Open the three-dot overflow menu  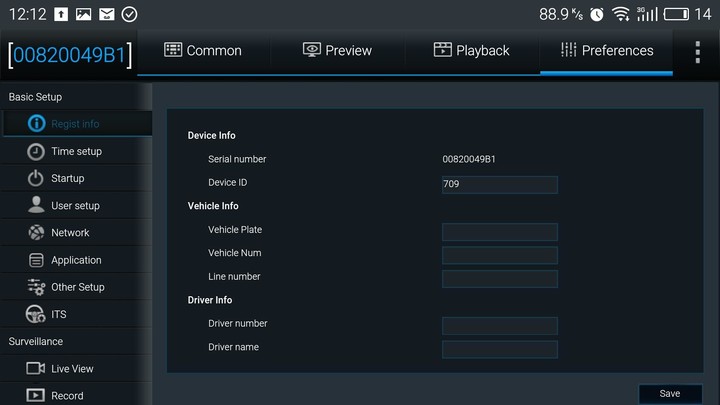[x=698, y=52]
